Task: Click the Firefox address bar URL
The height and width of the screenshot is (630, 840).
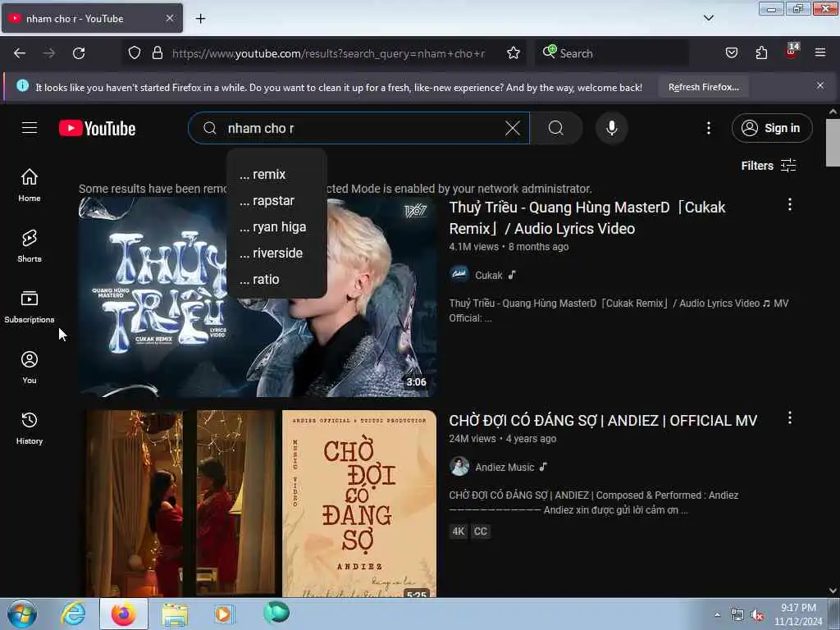Action: pyautogui.click(x=328, y=53)
